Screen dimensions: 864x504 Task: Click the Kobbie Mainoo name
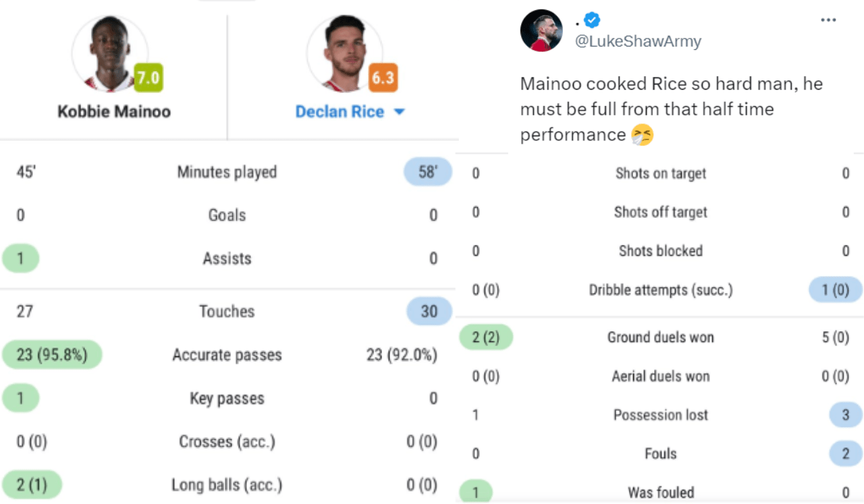click(114, 112)
